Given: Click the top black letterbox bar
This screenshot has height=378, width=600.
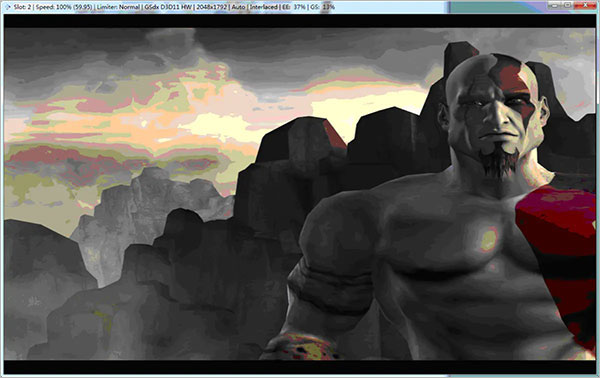Looking at the screenshot, I should click(x=300, y=21).
